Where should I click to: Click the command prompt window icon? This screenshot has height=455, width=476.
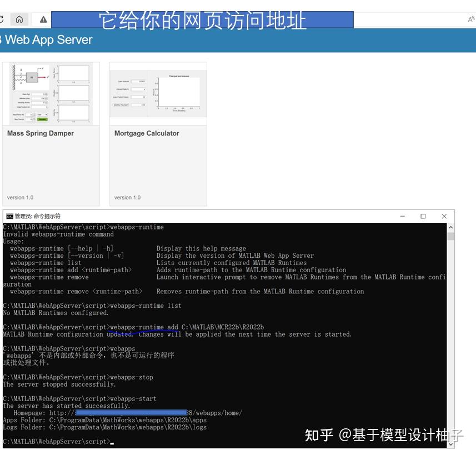(9, 216)
